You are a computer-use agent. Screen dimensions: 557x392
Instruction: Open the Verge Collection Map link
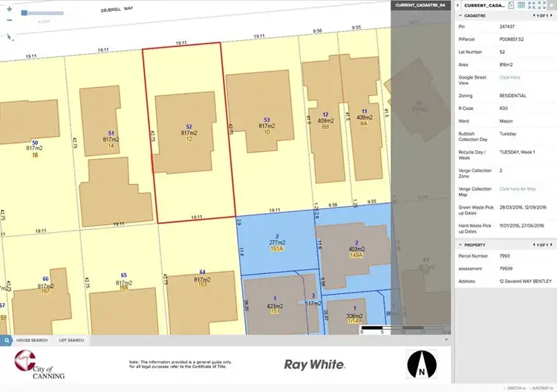click(x=518, y=189)
